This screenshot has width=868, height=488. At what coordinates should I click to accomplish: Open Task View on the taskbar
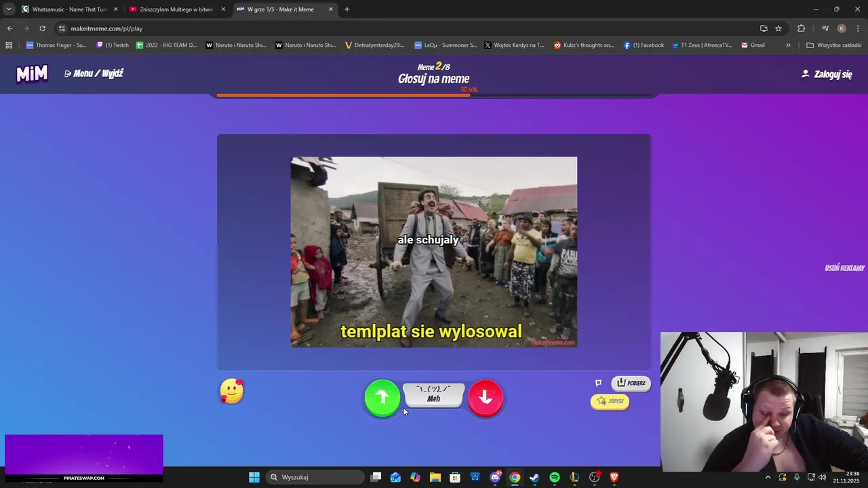(x=376, y=477)
